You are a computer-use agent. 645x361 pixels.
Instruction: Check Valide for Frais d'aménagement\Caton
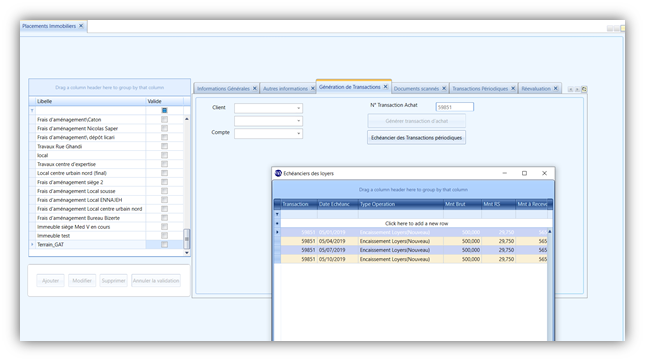point(164,120)
